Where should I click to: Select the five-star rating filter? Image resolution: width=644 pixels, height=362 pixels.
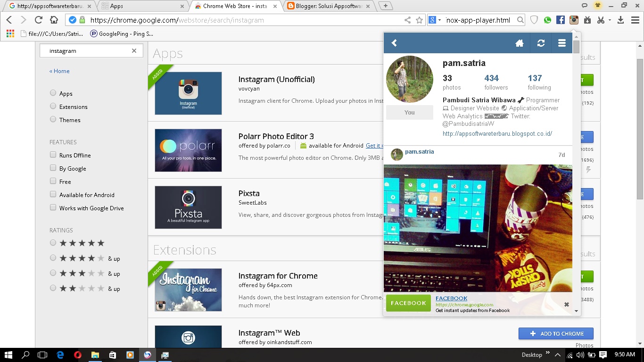pyautogui.click(x=53, y=243)
